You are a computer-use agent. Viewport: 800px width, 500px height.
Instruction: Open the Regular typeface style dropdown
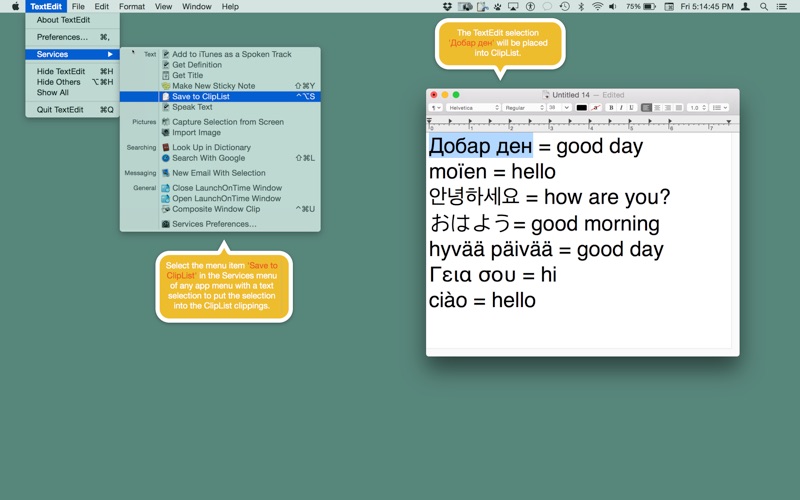pyautogui.click(x=524, y=108)
